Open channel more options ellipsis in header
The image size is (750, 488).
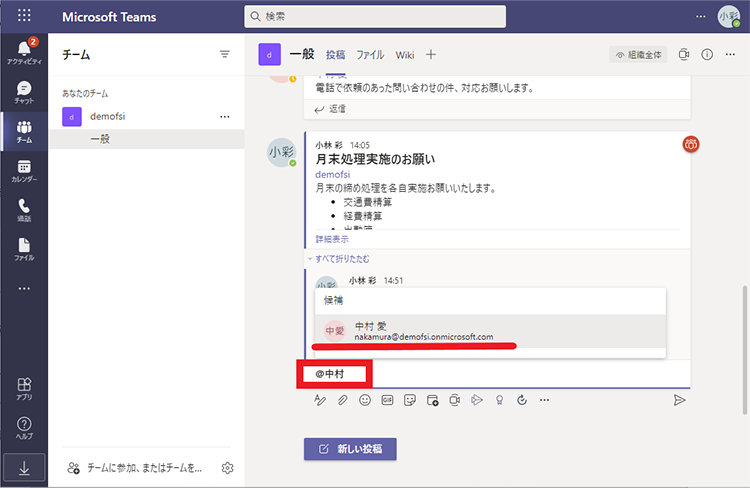coord(730,55)
